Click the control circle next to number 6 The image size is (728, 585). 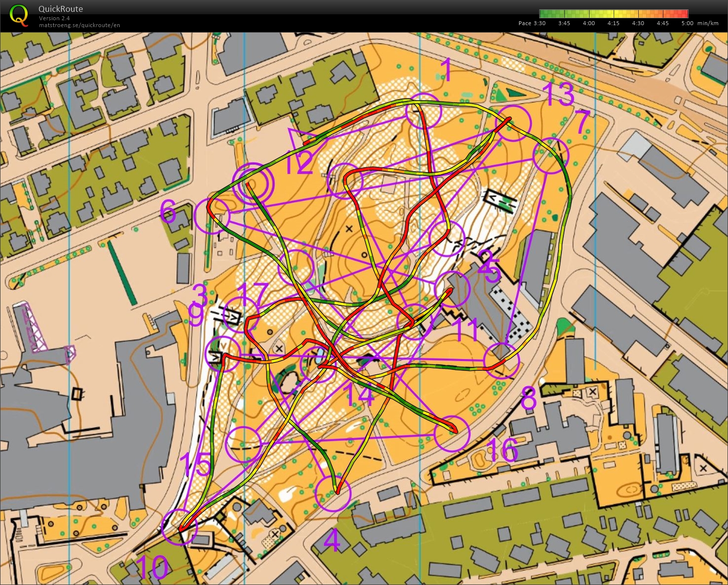pos(212,216)
